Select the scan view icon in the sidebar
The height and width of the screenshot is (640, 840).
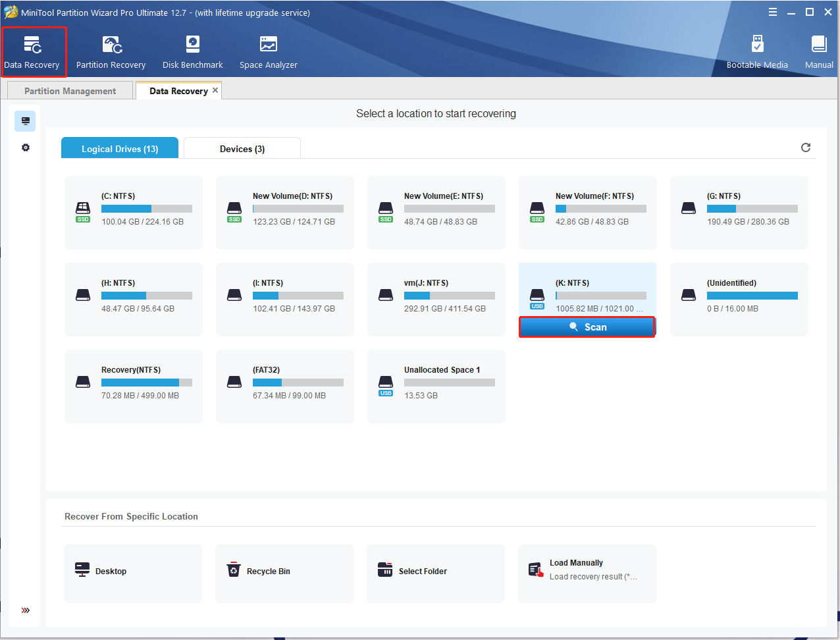[x=25, y=121]
